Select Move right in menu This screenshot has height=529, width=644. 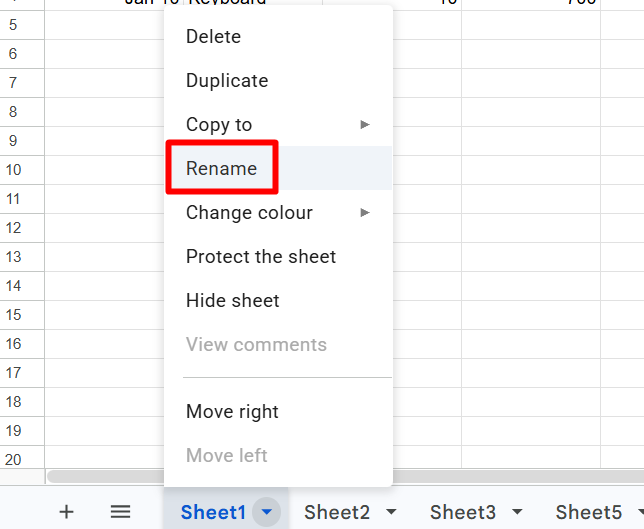[278, 412]
